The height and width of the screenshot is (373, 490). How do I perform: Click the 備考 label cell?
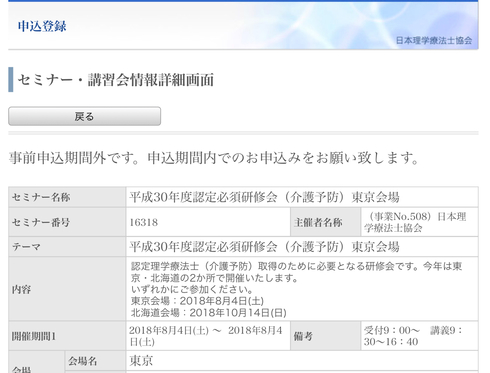point(325,336)
